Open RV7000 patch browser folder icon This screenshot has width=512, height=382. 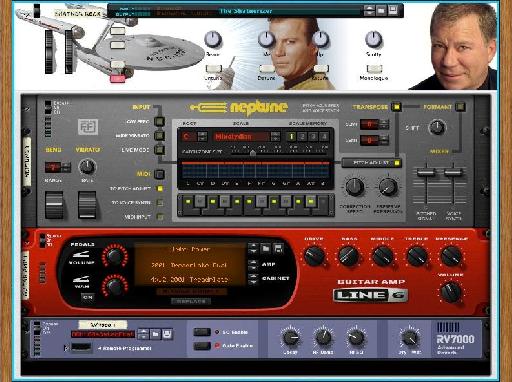[155, 334]
